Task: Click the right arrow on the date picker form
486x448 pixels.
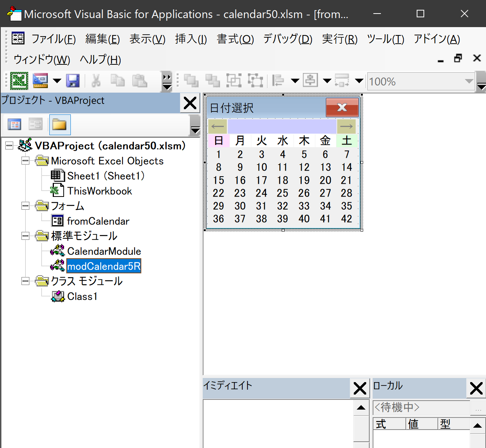Action: point(346,126)
